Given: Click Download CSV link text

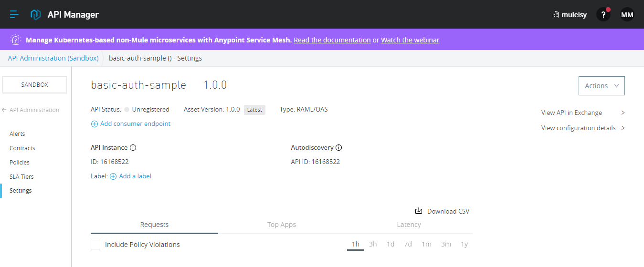Looking at the screenshot, I should click(x=448, y=211).
